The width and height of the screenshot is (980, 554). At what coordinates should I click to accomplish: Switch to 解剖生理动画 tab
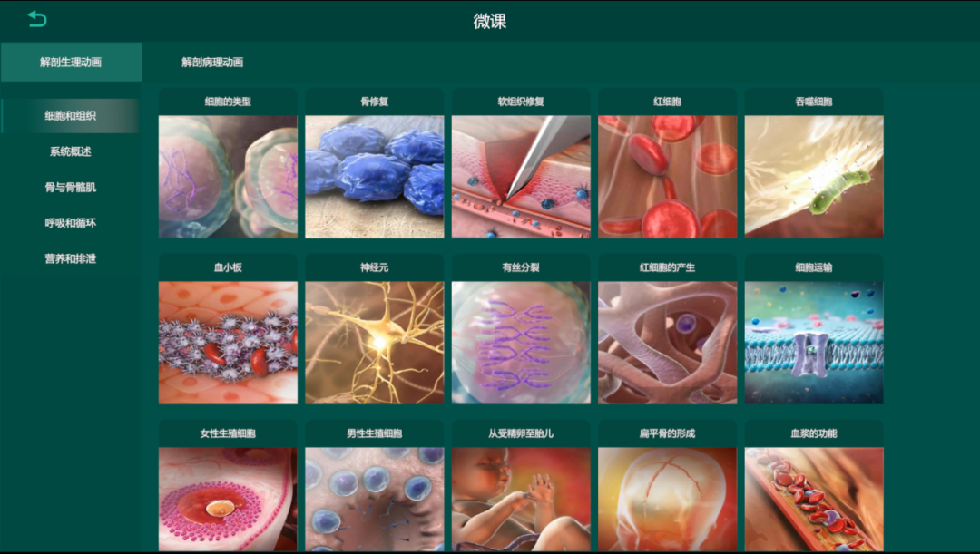[x=71, y=62]
